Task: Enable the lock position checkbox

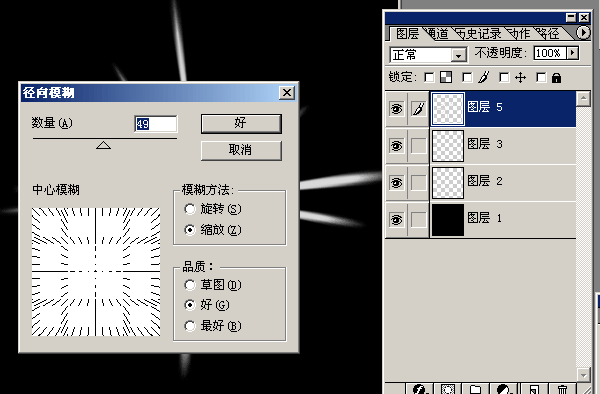Action: [504, 78]
